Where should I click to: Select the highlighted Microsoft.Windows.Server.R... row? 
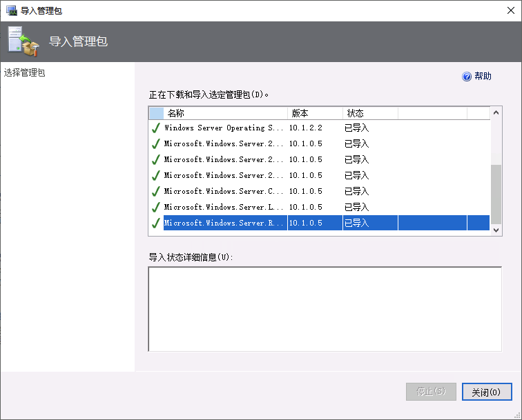click(x=319, y=223)
